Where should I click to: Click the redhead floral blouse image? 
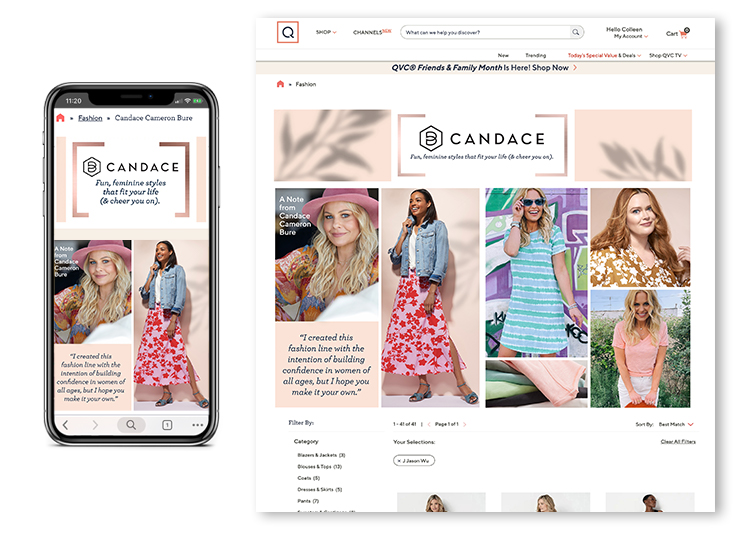[640, 237]
